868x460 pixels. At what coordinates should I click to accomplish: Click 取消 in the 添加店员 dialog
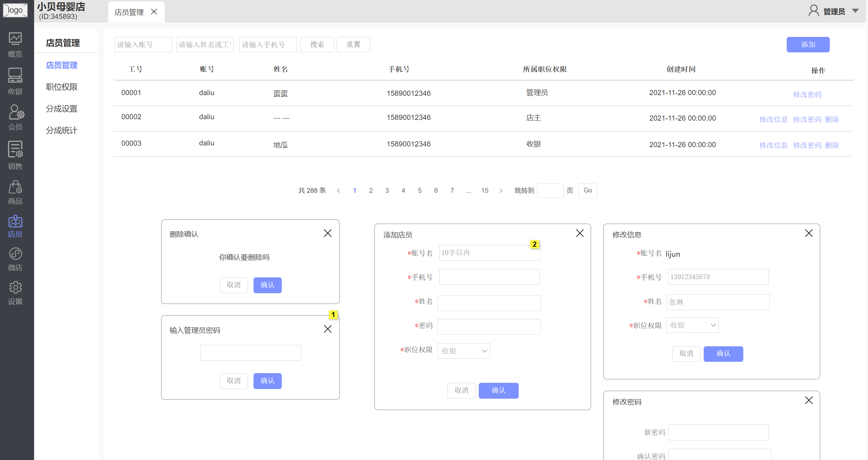461,390
